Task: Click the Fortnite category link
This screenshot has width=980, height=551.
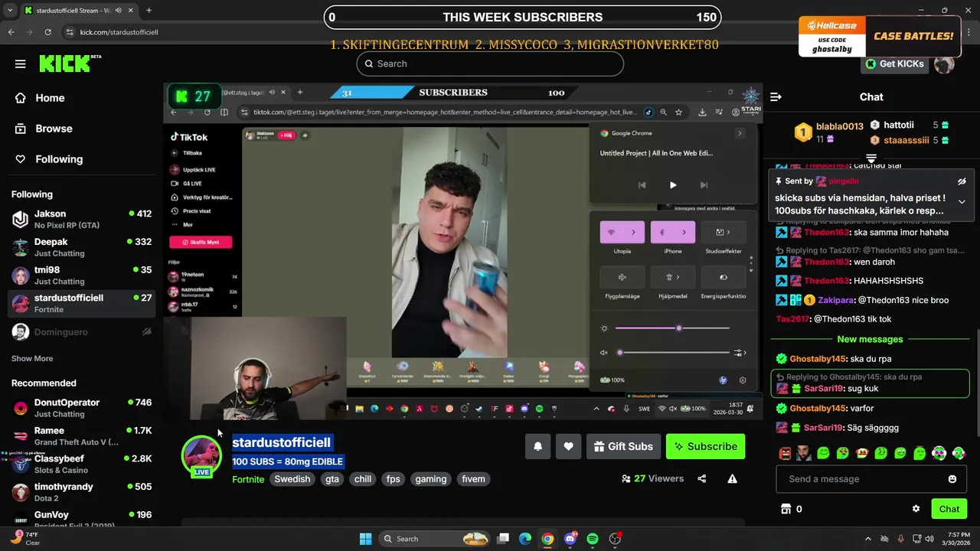Action: click(x=248, y=479)
